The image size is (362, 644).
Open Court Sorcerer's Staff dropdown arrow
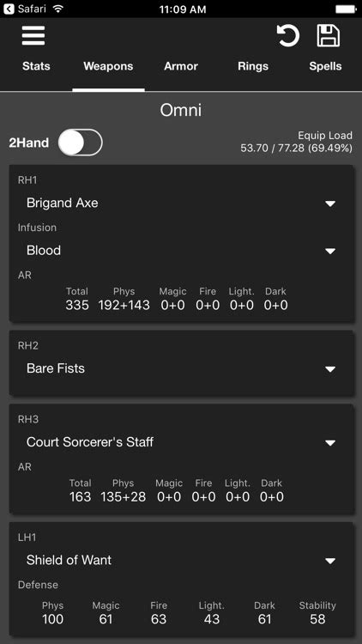point(330,442)
